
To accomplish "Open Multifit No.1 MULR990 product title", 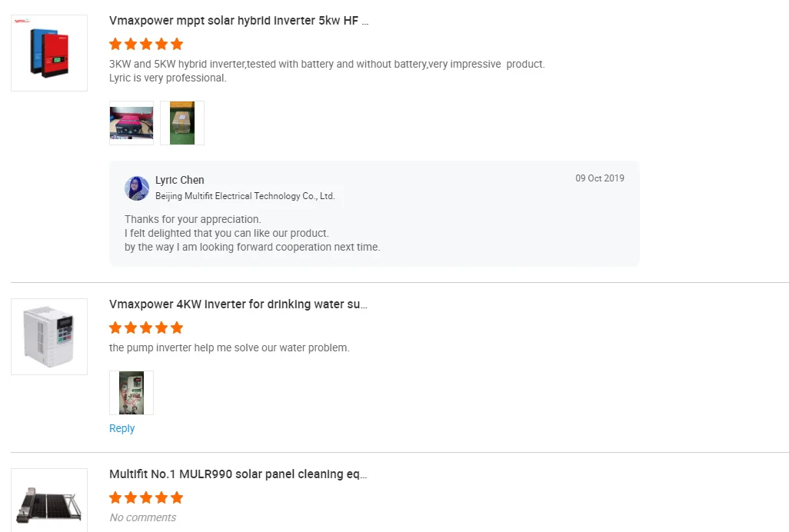I will coord(238,474).
